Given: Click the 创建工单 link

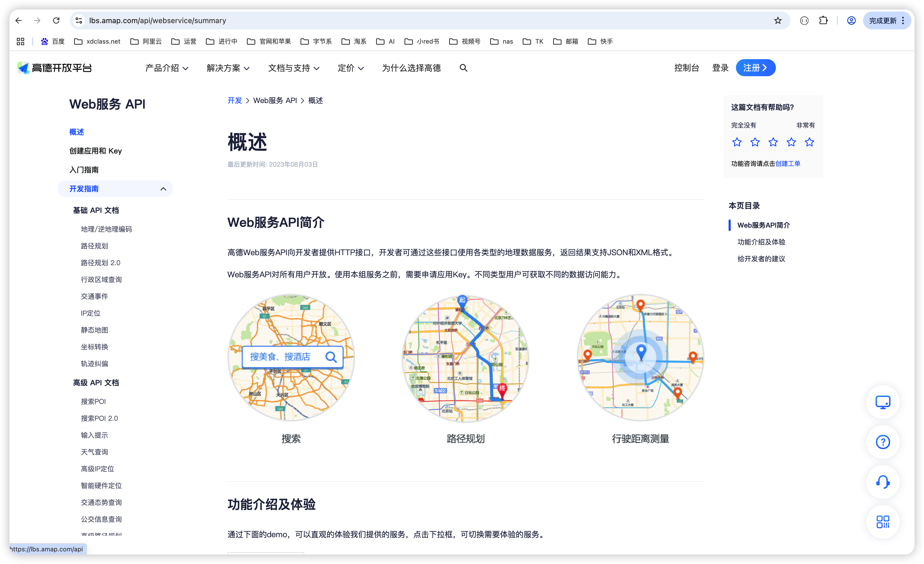Looking at the screenshot, I should [x=787, y=164].
